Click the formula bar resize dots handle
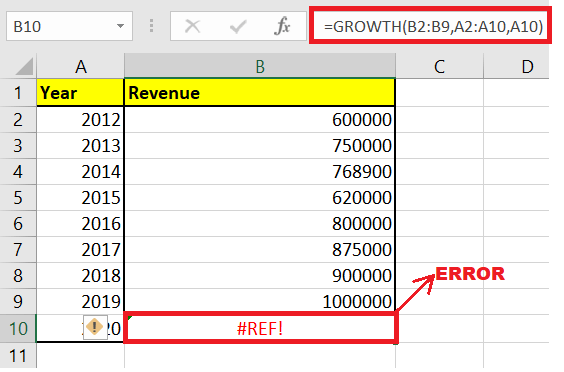The image size is (564, 372). (151, 26)
